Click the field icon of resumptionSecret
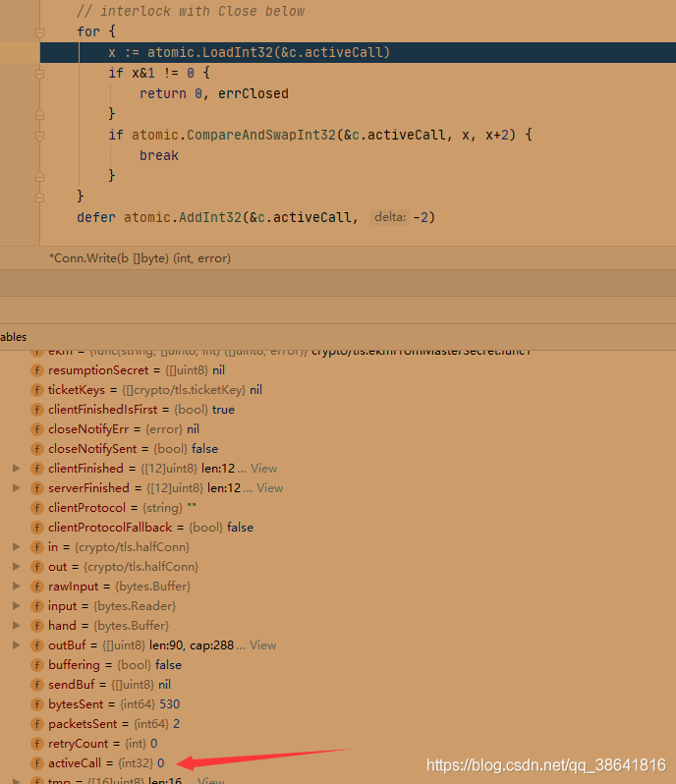This screenshot has width=676, height=784. pyautogui.click(x=37, y=370)
